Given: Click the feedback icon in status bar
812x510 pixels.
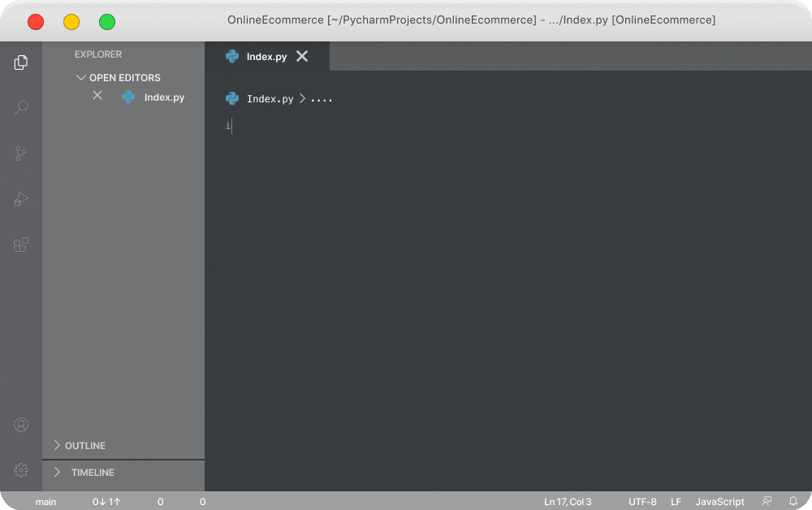Looking at the screenshot, I should (767, 502).
